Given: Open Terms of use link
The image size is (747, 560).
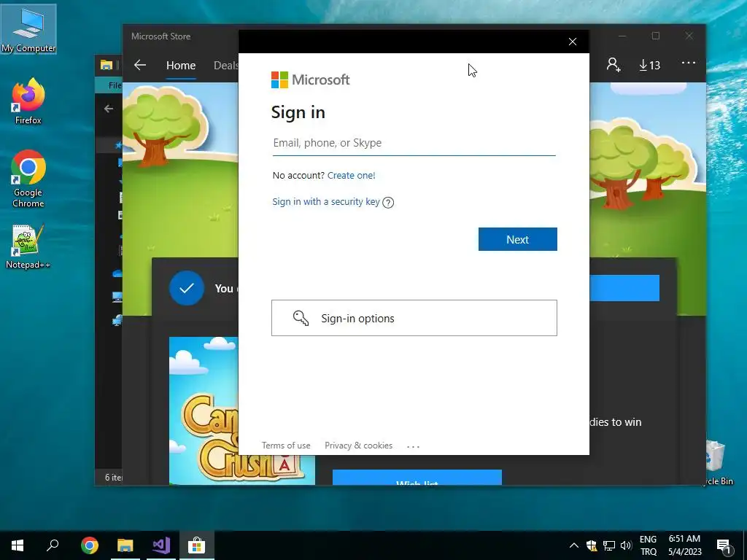Looking at the screenshot, I should click(x=286, y=446).
